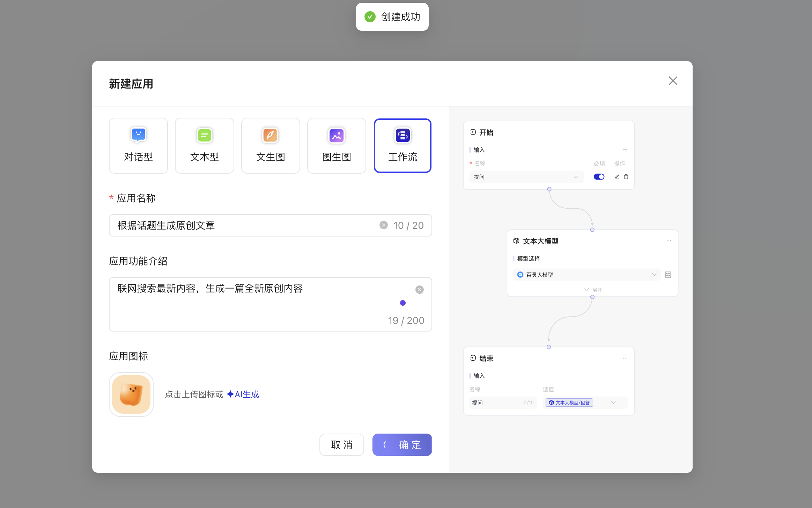Viewport: 812px width, 508px height.
Task: Open the 结束 node more options
Action: pos(625,358)
